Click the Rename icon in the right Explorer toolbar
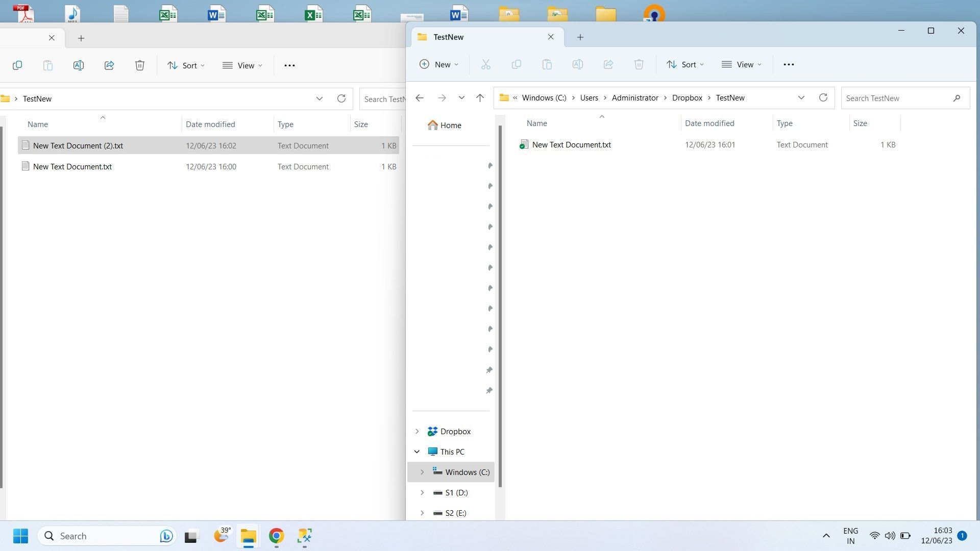This screenshot has width=980, height=551. tap(578, 64)
